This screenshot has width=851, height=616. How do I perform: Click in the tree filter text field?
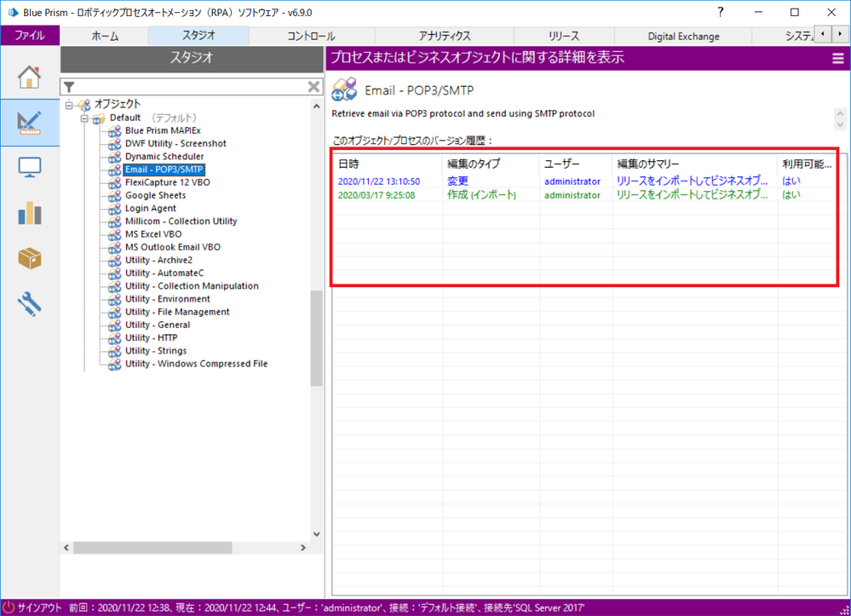click(x=191, y=87)
